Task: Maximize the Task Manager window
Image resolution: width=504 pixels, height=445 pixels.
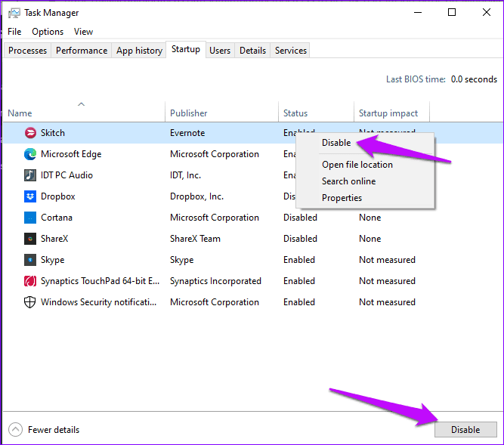Action: point(452,13)
